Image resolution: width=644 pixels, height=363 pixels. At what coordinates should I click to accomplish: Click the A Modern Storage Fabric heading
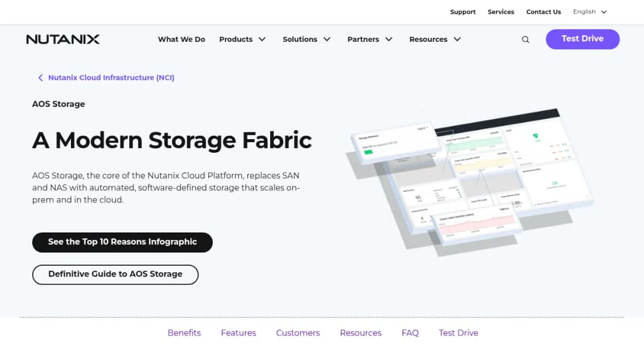click(172, 140)
